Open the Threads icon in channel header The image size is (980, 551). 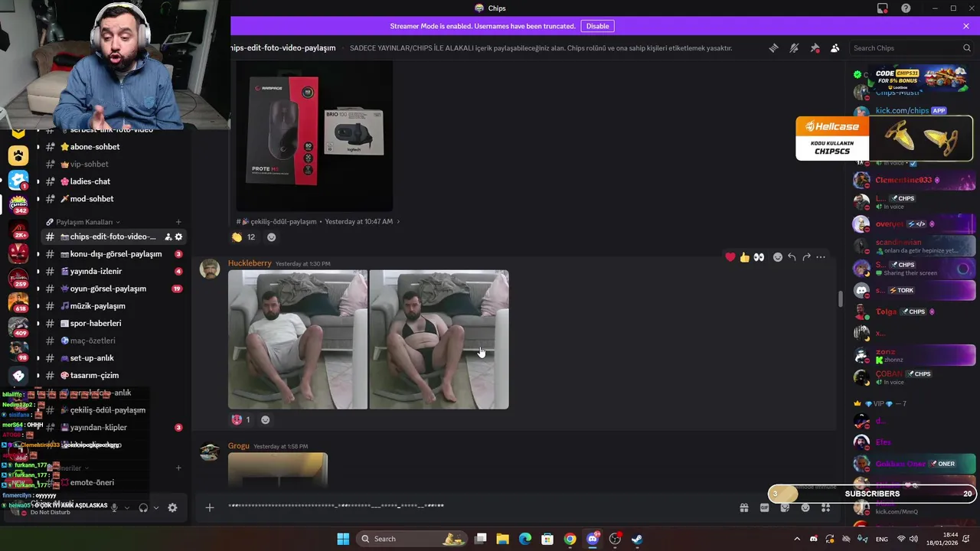click(773, 47)
